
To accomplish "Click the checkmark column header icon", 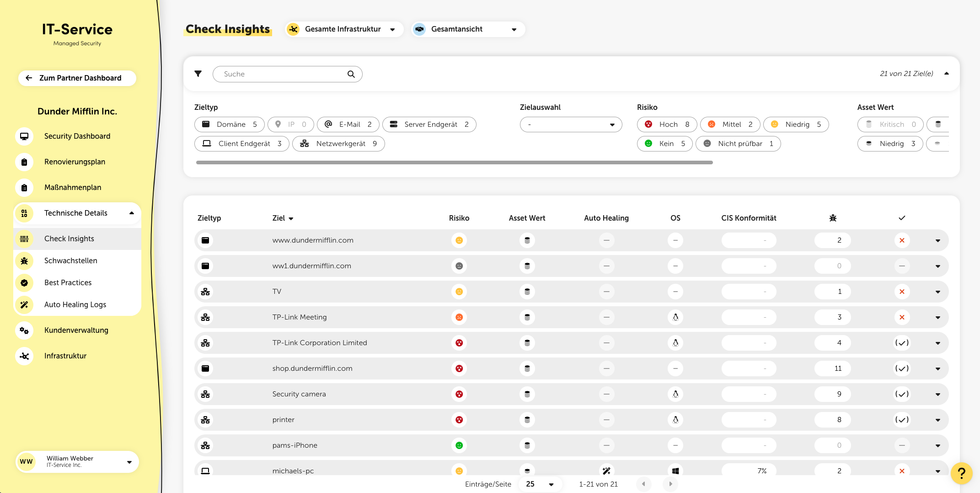I will click(901, 218).
